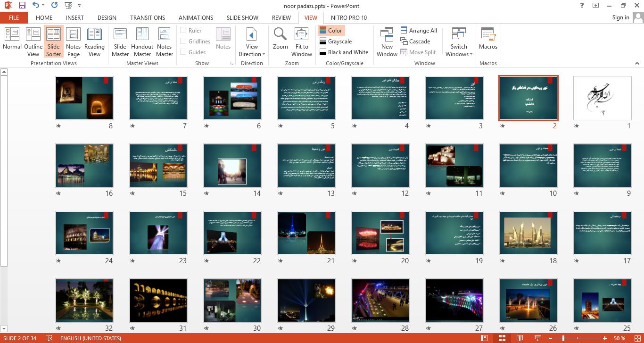
Task: Select Black and White mode
Action: [344, 52]
